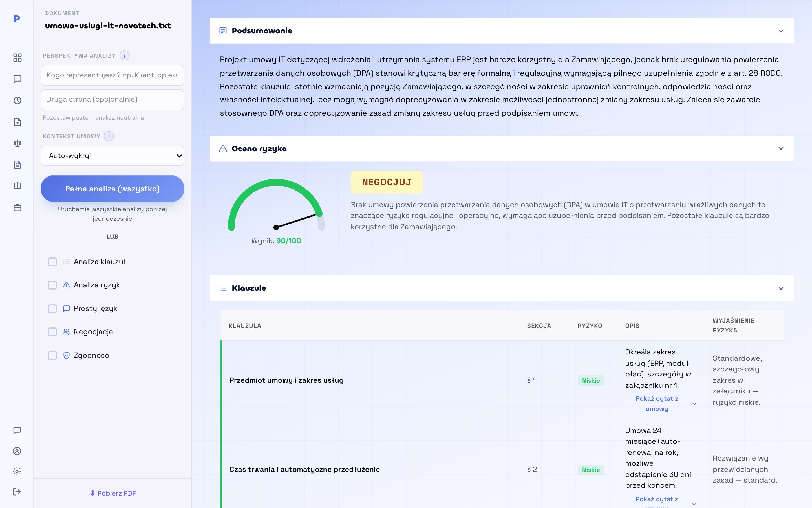Click info icon beside Kontekst umowy
Viewport: 812px width, 508px height.
coord(109,136)
